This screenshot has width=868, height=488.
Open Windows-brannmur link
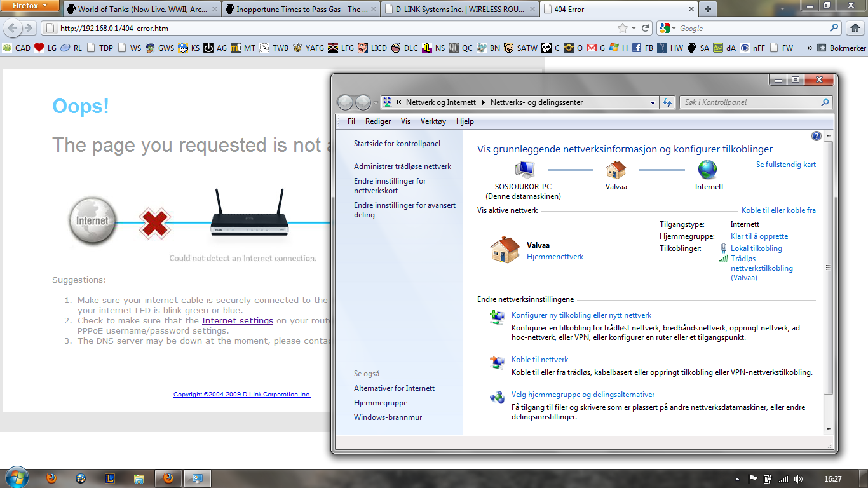tap(388, 417)
